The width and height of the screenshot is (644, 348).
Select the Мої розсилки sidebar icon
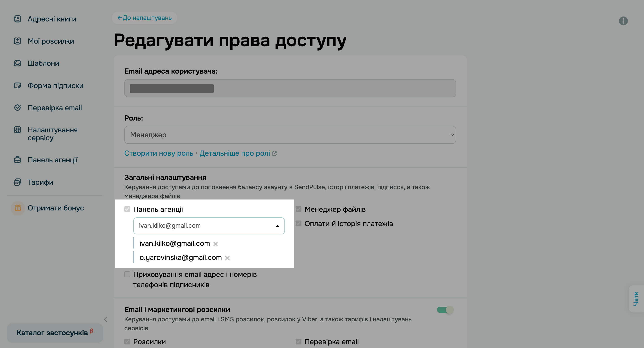pos(17,41)
